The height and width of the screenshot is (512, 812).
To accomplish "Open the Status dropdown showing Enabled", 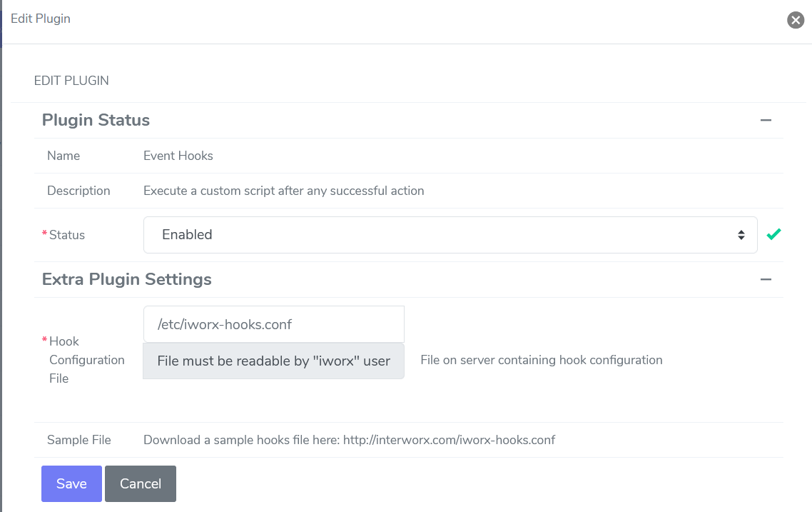I will (450, 234).
